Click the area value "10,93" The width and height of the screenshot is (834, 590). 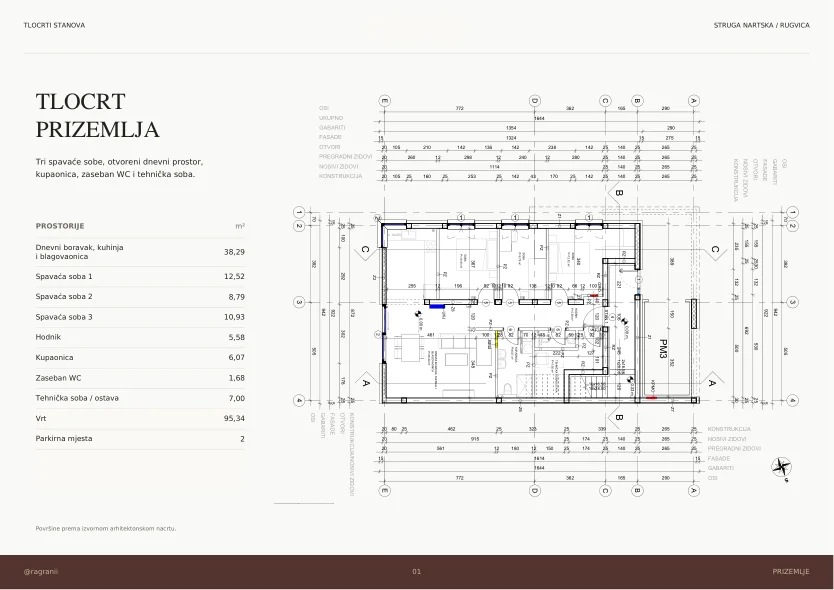235,317
